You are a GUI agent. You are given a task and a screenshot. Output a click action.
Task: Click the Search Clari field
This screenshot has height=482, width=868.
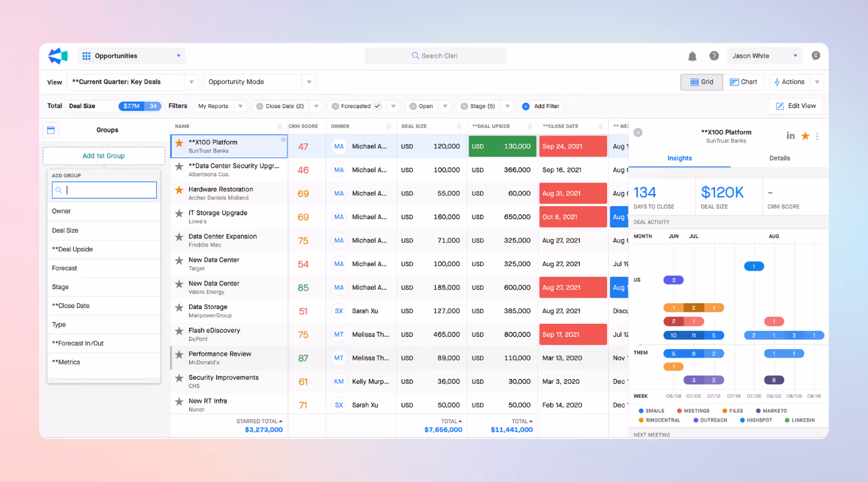point(435,56)
